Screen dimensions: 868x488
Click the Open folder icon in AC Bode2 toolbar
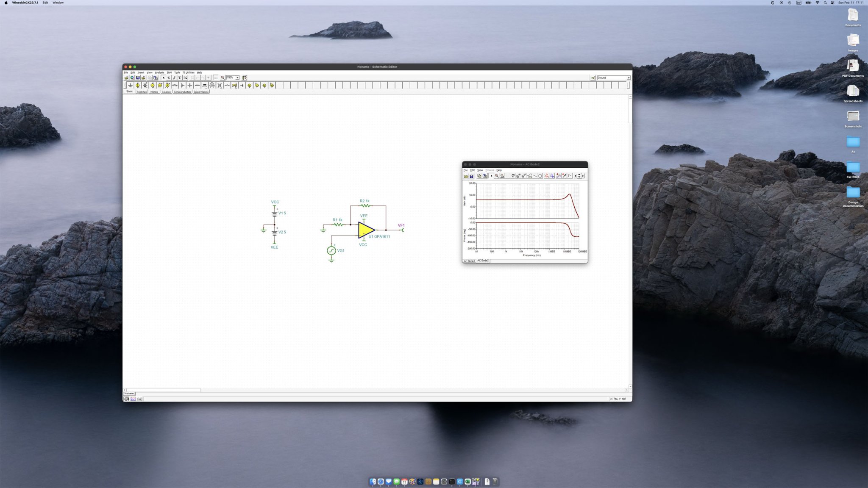click(466, 176)
